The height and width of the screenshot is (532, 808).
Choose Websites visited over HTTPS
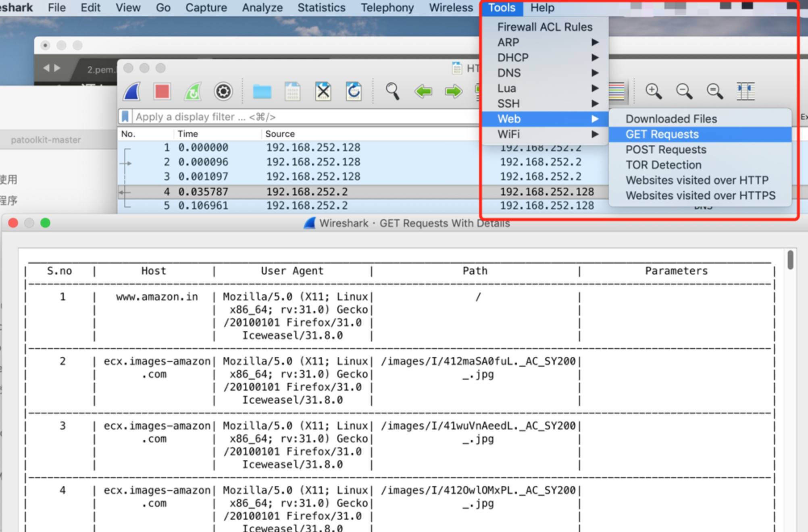[700, 195]
